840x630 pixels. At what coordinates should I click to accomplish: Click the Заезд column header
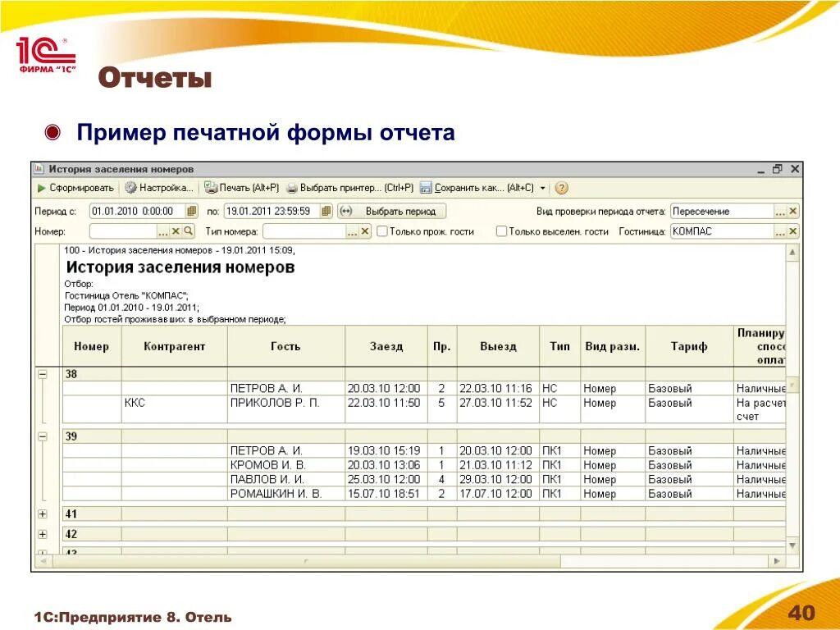click(x=386, y=347)
